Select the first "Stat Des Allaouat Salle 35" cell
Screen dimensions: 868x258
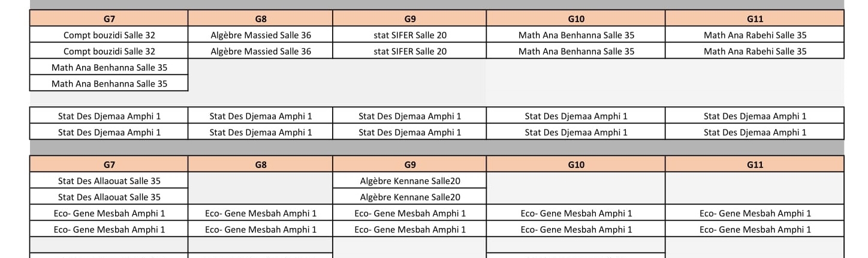pyautogui.click(x=109, y=181)
